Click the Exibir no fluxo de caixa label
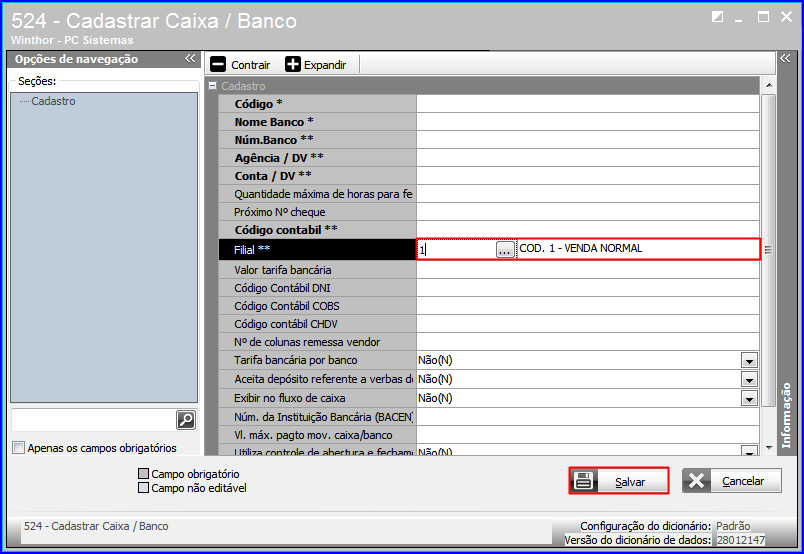The width and height of the screenshot is (804, 554). click(x=290, y=398)
